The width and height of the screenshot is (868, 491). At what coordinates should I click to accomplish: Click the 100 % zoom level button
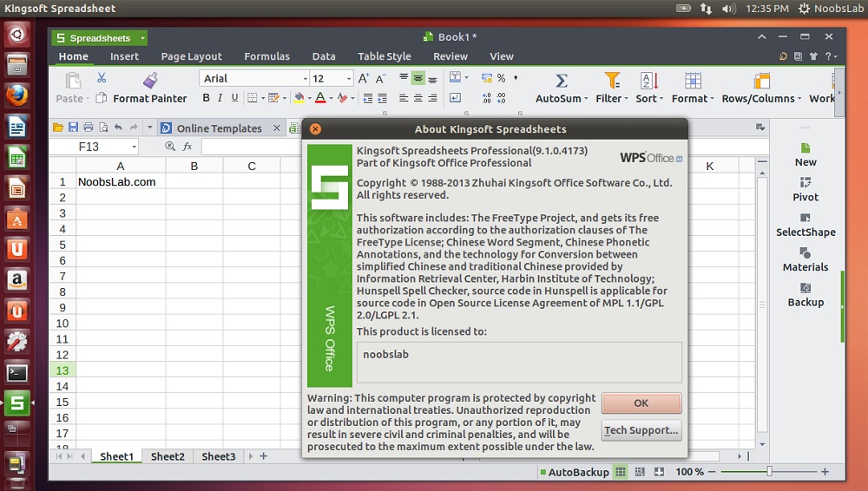689,472
